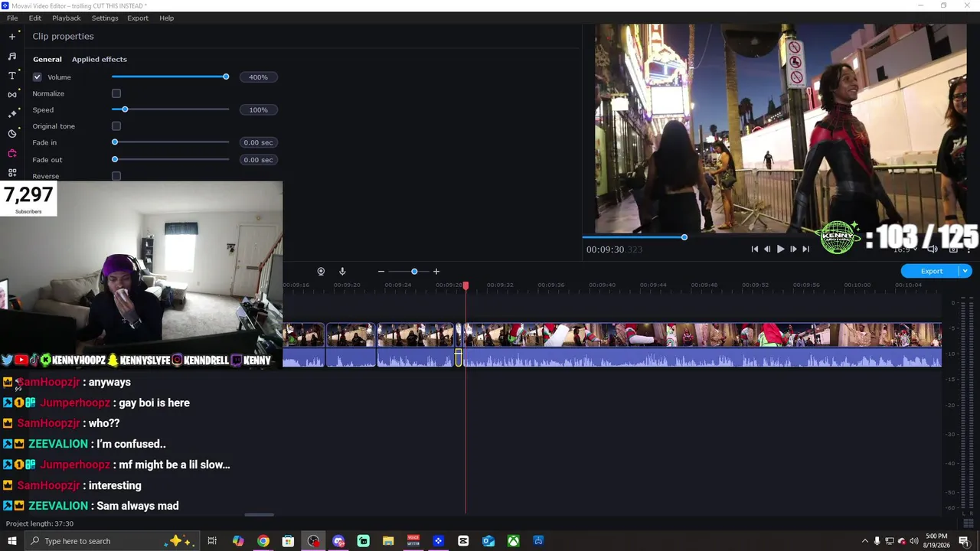Show hidden system tray icons

tap(865, 541)
